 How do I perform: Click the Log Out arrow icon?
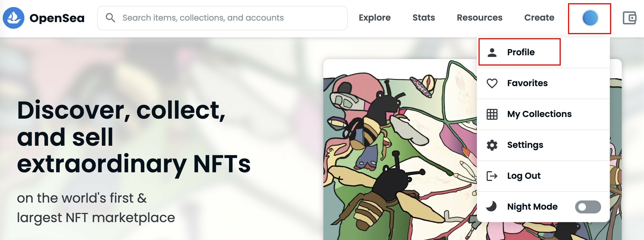coord(492,176)
